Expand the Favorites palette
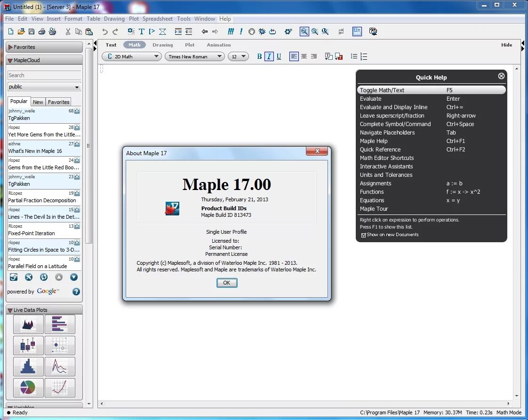 point(44,47)
